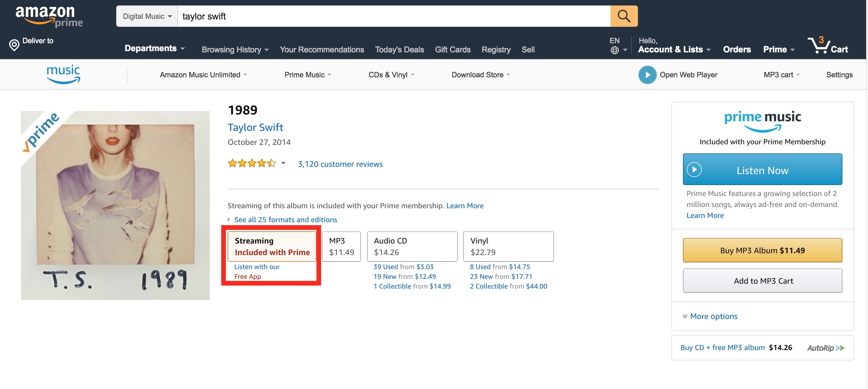Open 8 Used from $14.75 vinyl offers
The image size is (868, 389).
pyautogui.click(x=500, y=267)
